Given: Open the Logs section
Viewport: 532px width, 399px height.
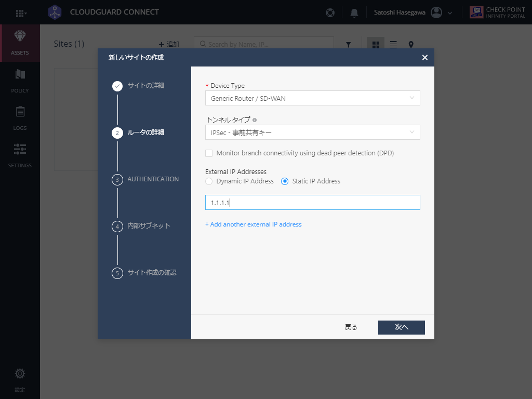Looking at the screenshot, I should 20,118.
